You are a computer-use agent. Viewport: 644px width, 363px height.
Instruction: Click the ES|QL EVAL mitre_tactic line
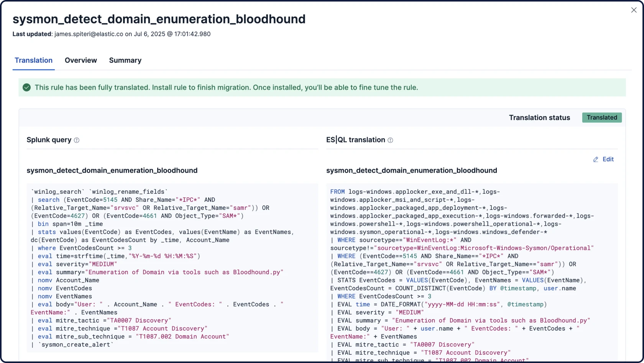pyautogui.click(x=402, y=345)
